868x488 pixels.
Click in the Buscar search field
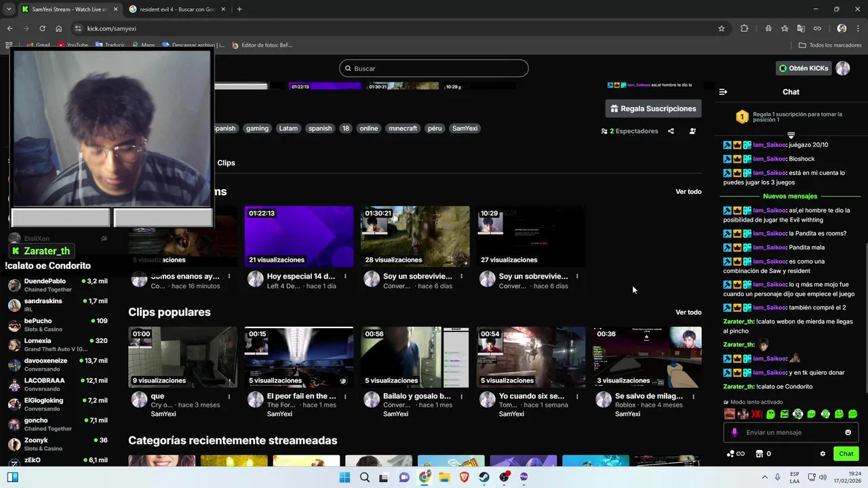(x=434, y=68)
